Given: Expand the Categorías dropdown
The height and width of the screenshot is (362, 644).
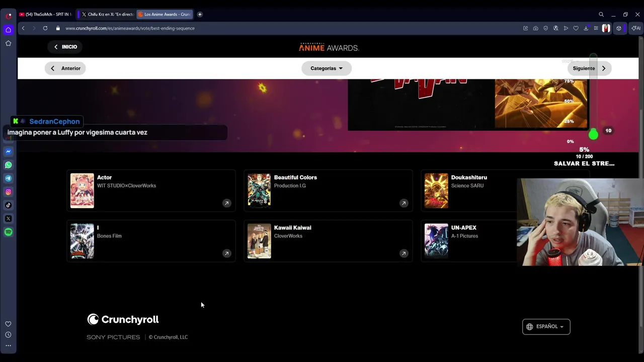Looking at the screenshot, I should coord(327,68).
